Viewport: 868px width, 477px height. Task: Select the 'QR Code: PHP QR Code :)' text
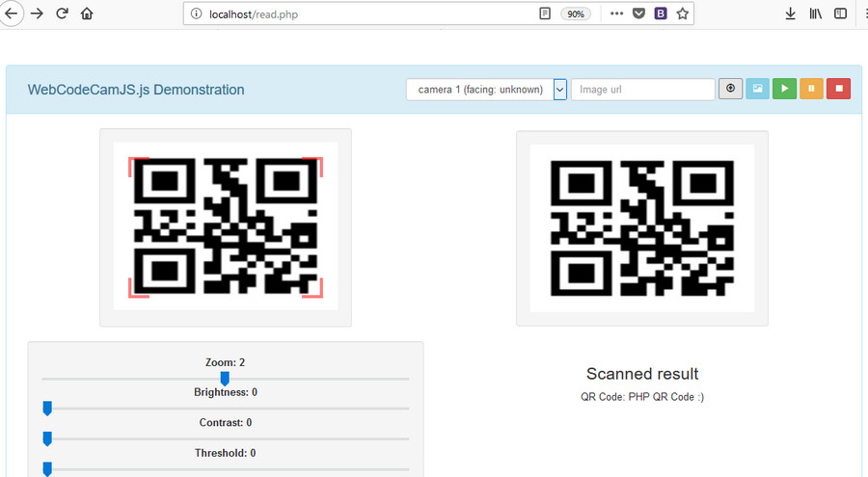(x=642, y=397)
